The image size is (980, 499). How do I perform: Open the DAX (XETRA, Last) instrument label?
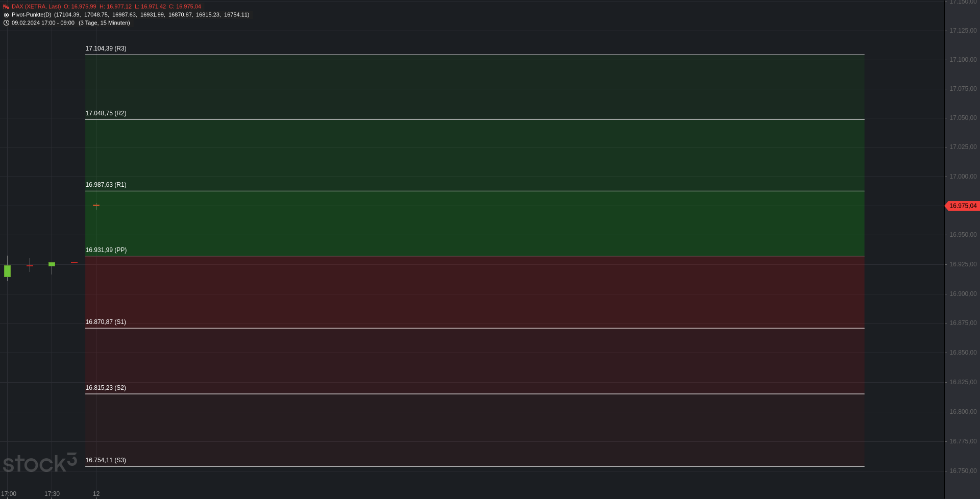pyautogui.click(x=36, y=7)
